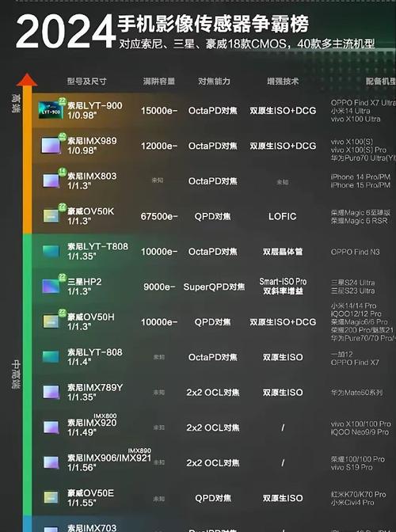The width and height of the screenshot is (396, 532).
Task: Click the "vivo S19 Pro" device entry
Action: (352, 467)
